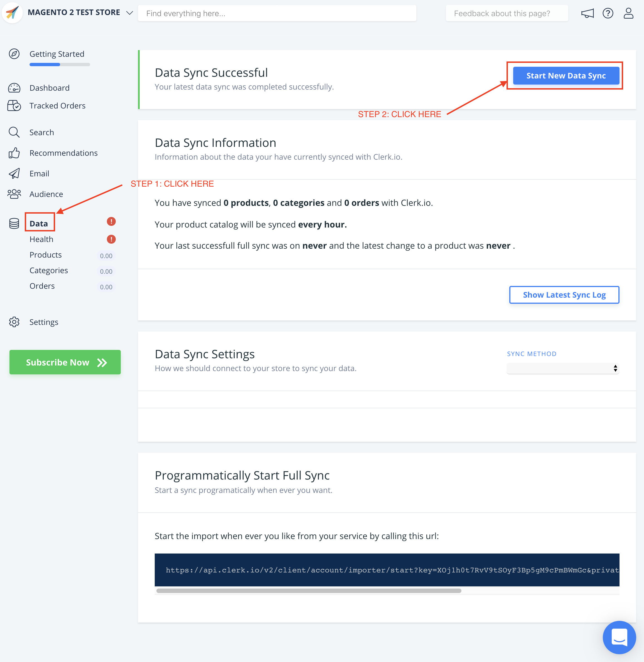Click the horizontal scrollbar under the URL
The image size is (644, 662).
pos(308,591)
